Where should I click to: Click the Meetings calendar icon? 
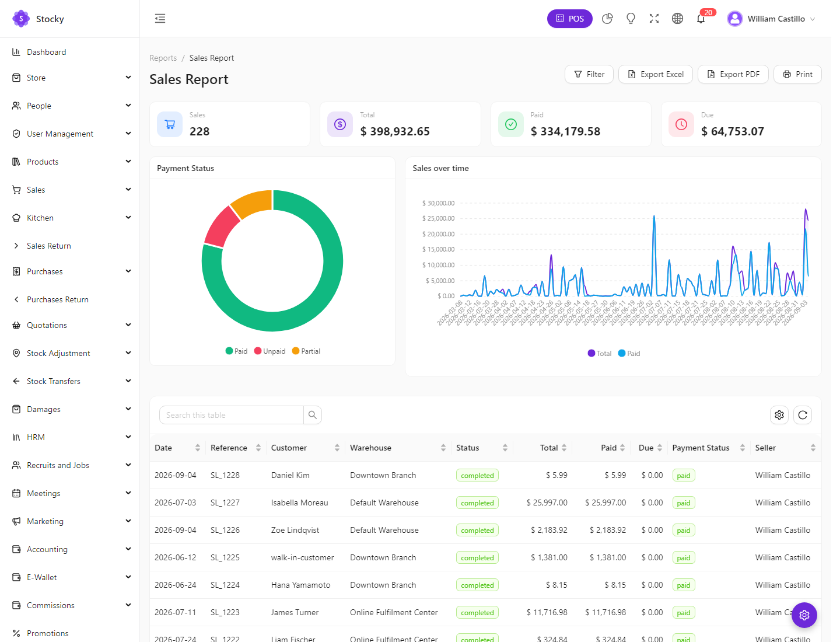[x=16, y=493]
